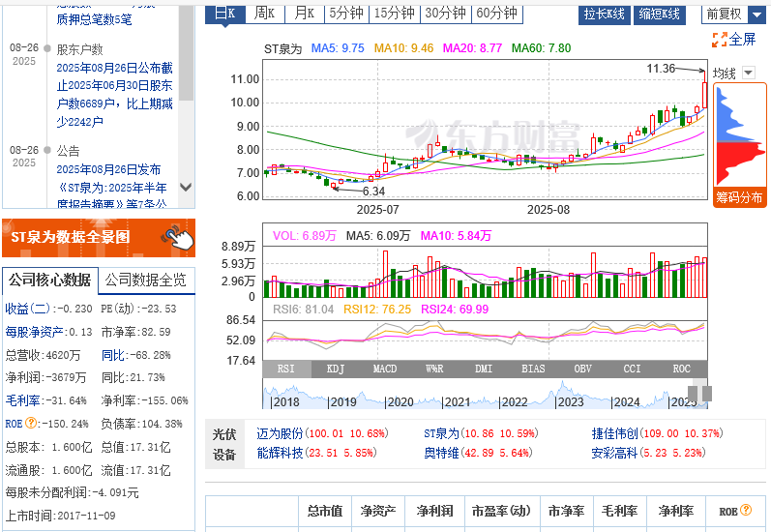Click the news list scrollbar thumb
The width and height of the screenshot is (771, 532).
point(186,53)
